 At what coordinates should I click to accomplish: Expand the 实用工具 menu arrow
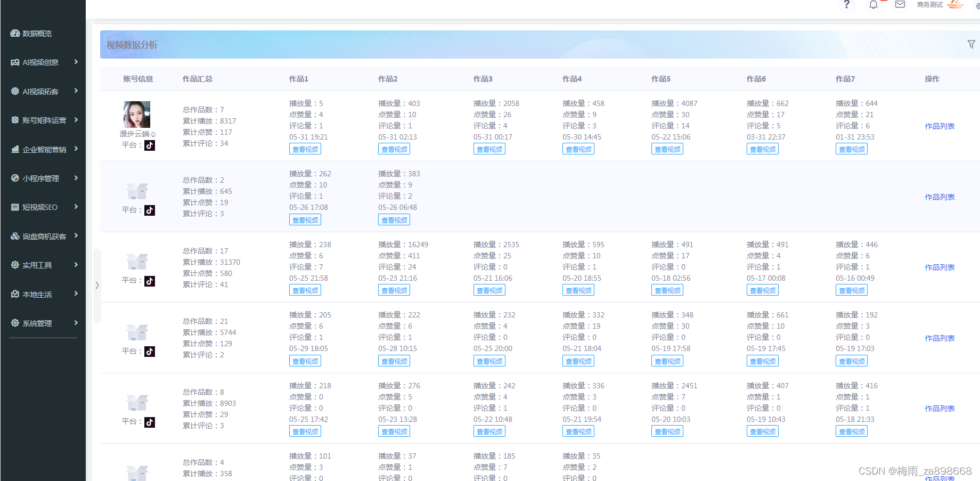pyautogui.click(x=76, y=265)
